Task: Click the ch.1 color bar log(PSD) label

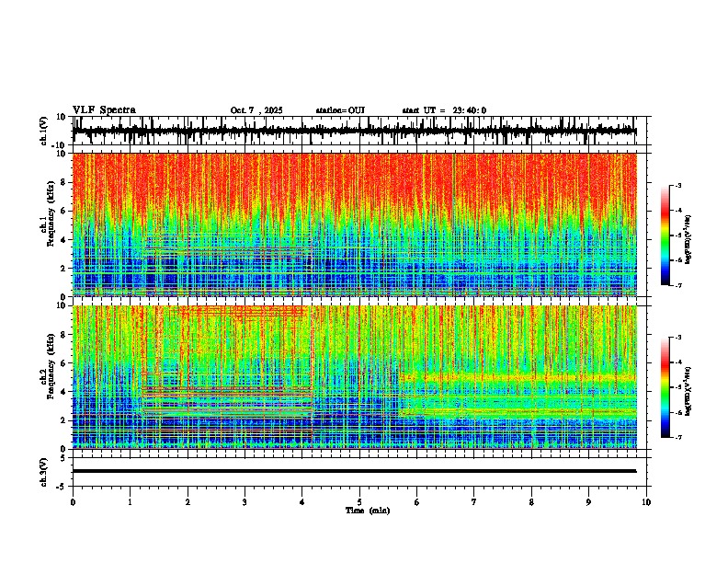Action: [688, 239]
